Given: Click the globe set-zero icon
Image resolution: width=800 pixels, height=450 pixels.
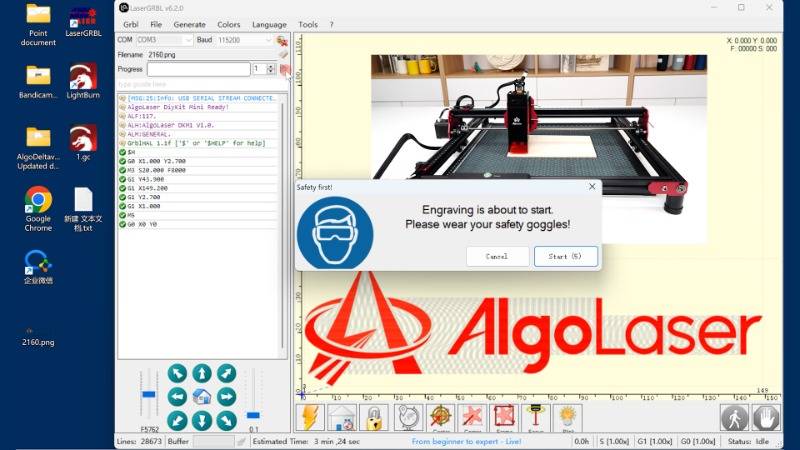Looking at the screenshot, I should 408,417.
